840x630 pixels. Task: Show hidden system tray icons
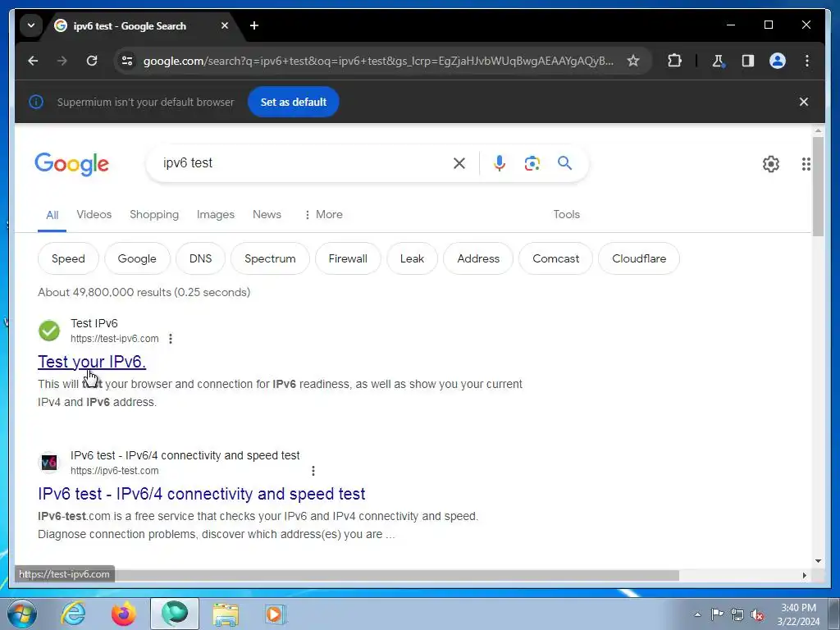click(x=697, y=614)
